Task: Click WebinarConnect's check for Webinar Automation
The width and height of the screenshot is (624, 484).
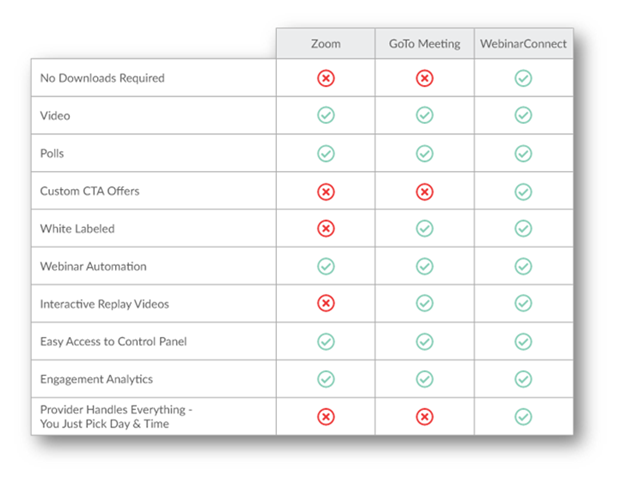Action: tap(523, 266)
